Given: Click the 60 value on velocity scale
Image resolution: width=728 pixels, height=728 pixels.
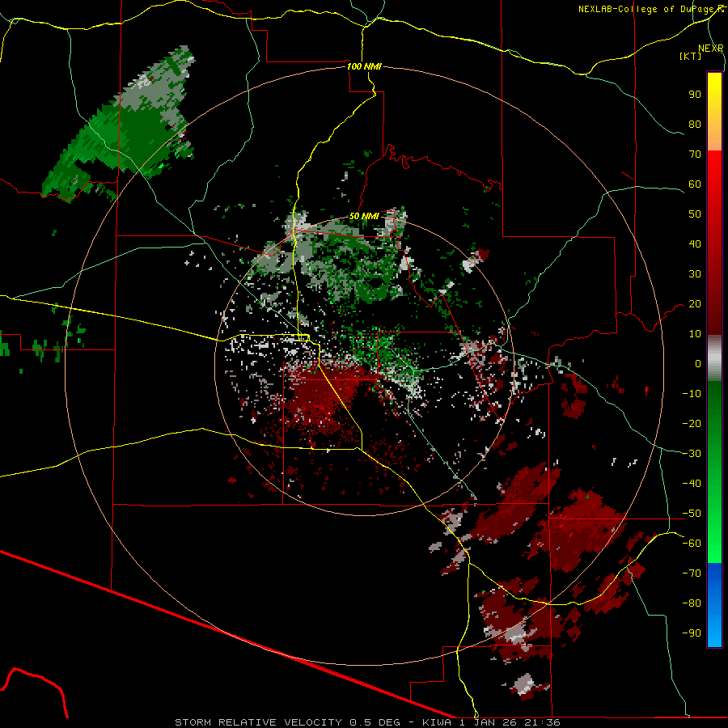Looking at the screenshot, I should 695,184.
